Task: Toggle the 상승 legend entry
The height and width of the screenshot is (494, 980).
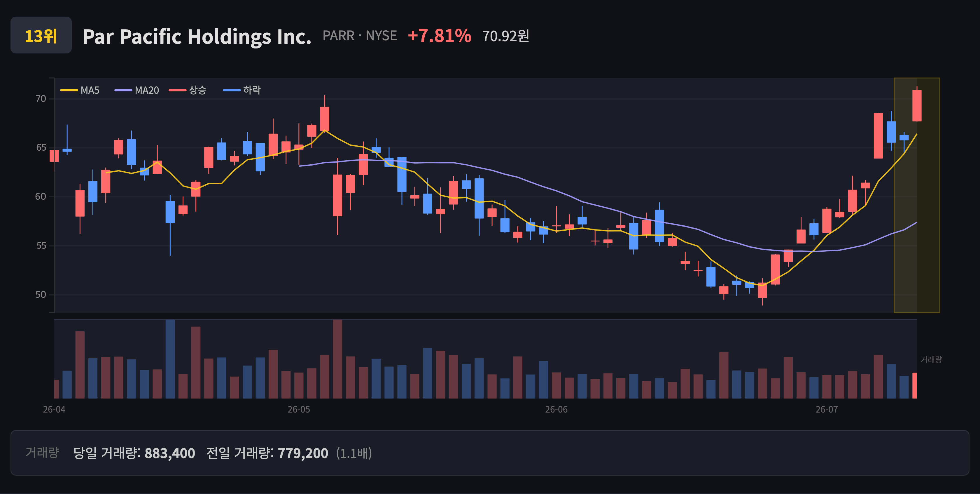Action: point(188,90)
